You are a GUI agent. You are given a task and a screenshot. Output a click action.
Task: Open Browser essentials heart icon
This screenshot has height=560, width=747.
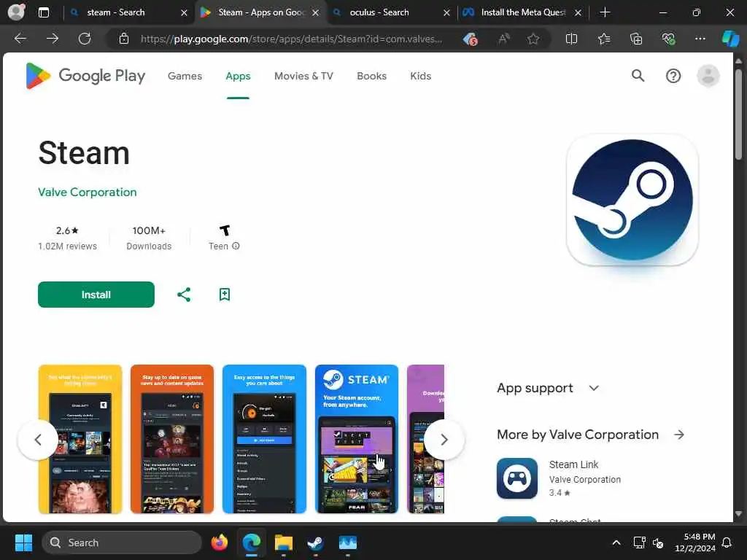pos(668,39)
